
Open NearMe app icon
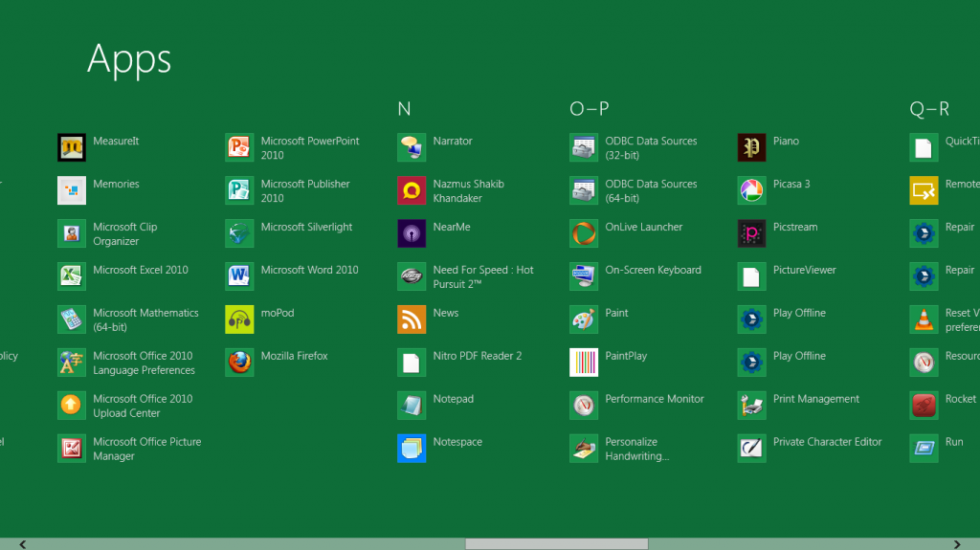click(412, 233)
